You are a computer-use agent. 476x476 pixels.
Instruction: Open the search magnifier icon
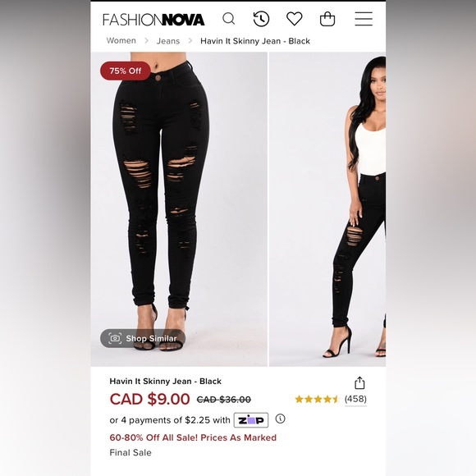coord(229,19)
